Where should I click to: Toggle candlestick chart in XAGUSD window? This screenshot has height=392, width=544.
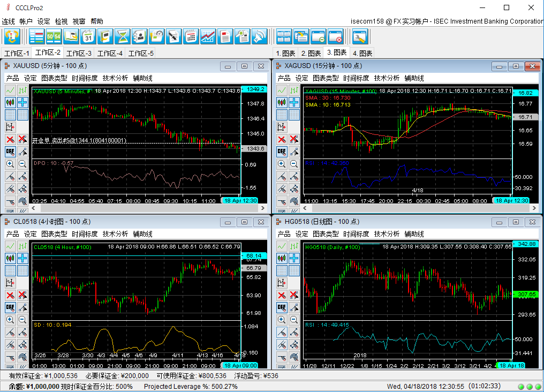pyautogui.click(x=282, y=102)
